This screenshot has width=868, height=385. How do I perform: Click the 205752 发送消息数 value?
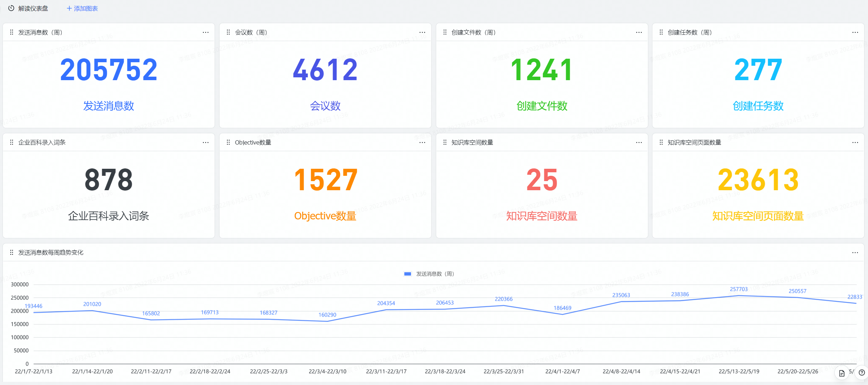(109, 70)
